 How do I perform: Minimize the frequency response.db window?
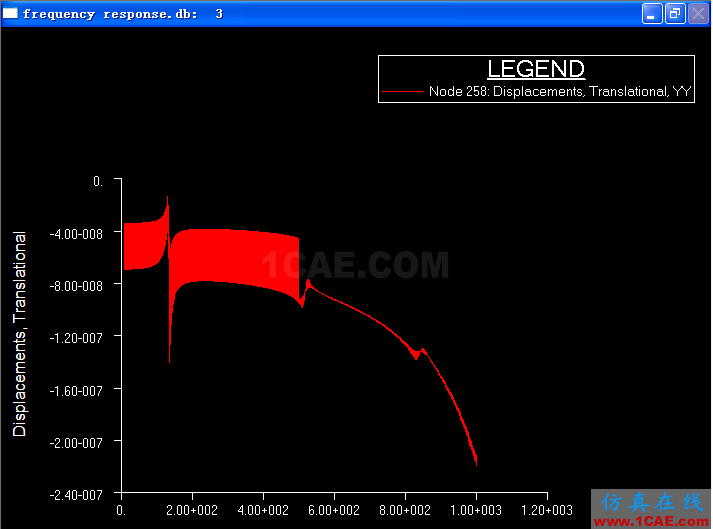point(652,14)
